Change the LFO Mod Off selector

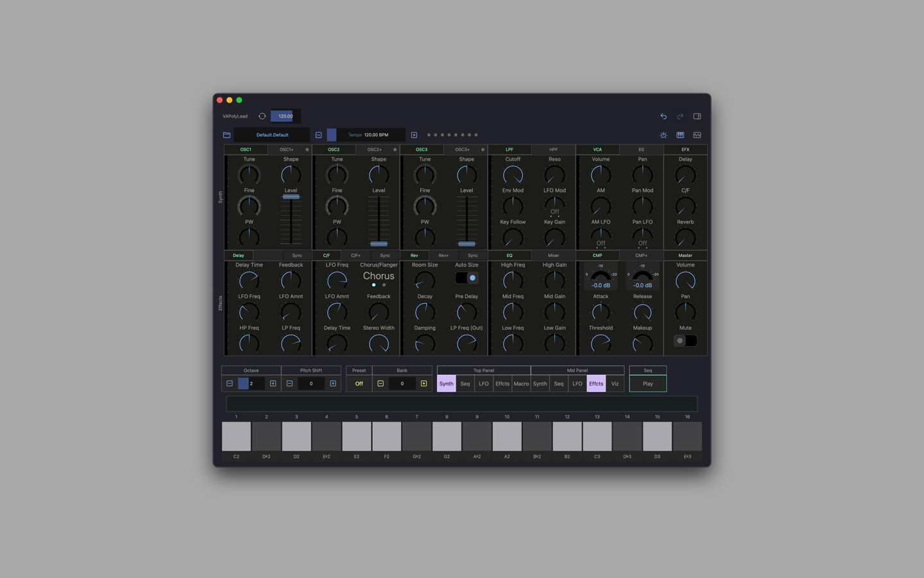[x=554, y=211]
